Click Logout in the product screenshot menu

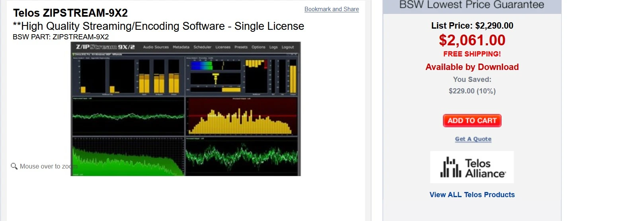tap(288, 47)
